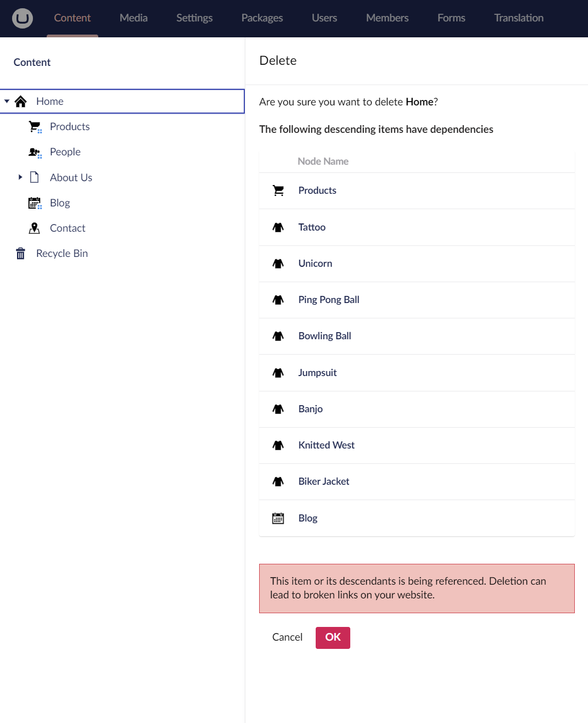Expand the About Us tree node
This screenshot has height=723, width=588.
pyautogui.click(x=20, y=177)
